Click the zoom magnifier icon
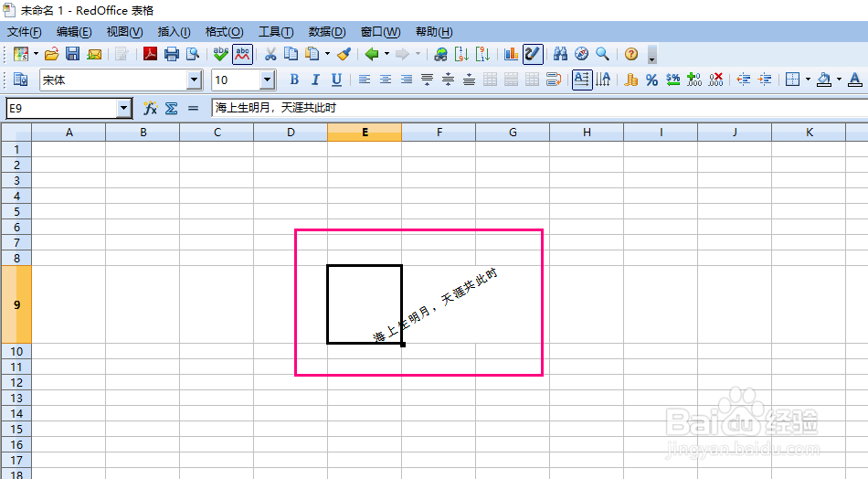The width and height of the screenshot is (868, 479). click(602, 54)
